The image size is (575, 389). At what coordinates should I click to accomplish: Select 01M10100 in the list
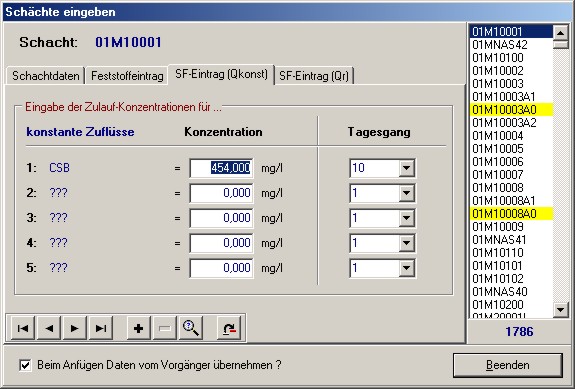coord(511,58)
